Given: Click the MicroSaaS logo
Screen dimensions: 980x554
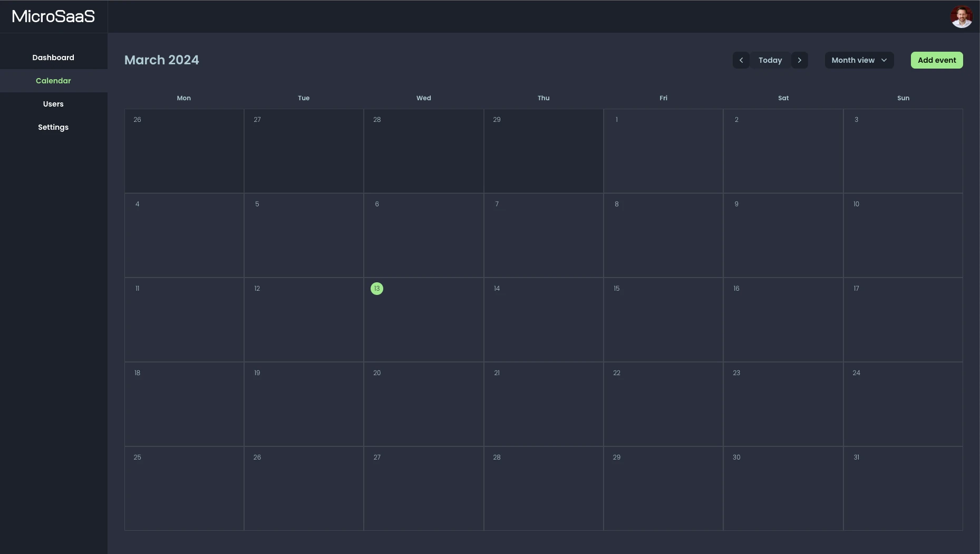Looking at the screenshot, I should [53, 16].
